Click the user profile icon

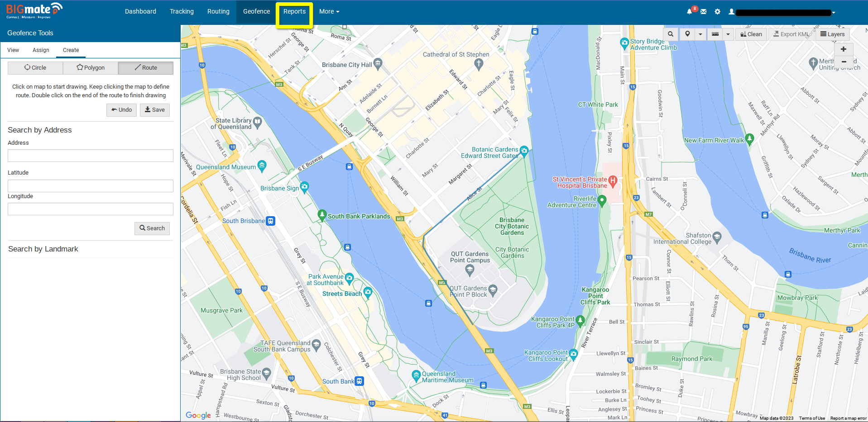tap(731, 12)
